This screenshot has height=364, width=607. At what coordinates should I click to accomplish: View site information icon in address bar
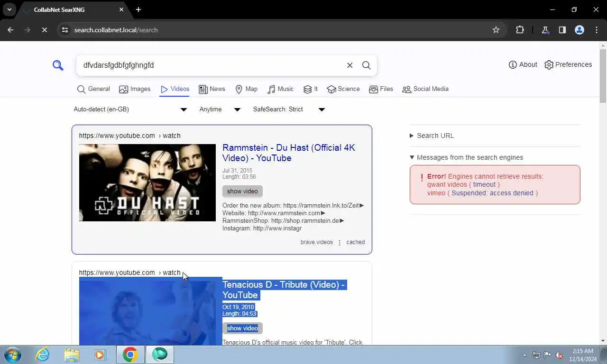coord(65,30)
